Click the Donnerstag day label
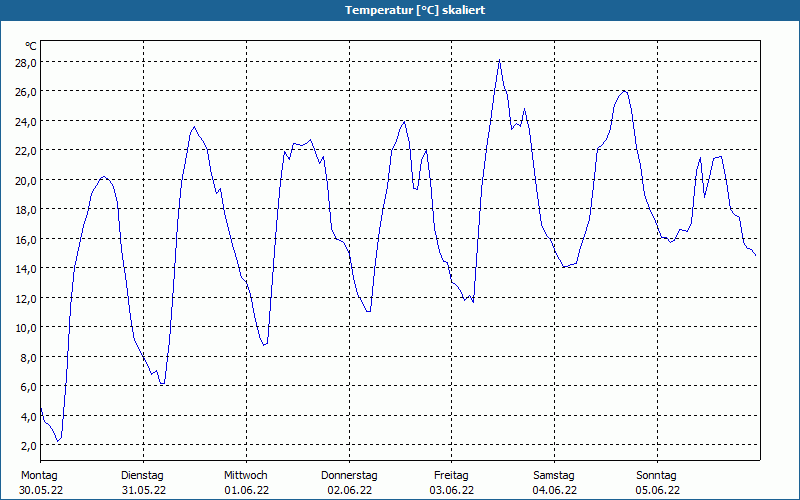This screenshot has height=500, width=800. (x=349, y=476)
